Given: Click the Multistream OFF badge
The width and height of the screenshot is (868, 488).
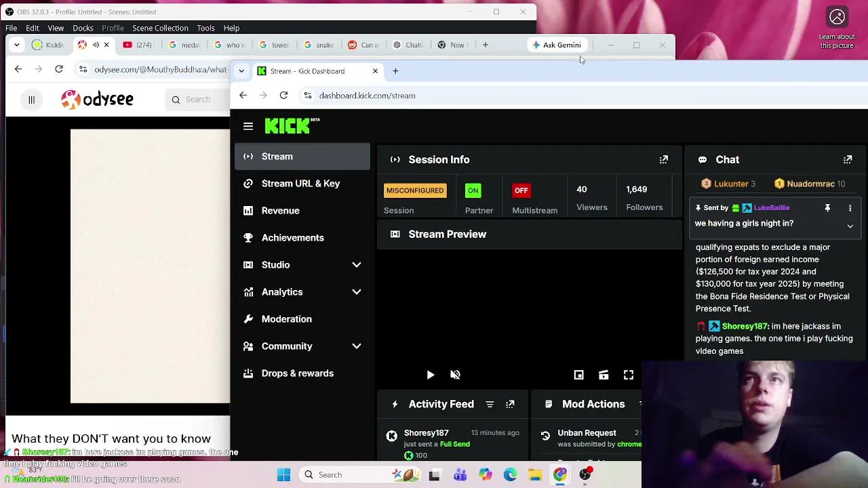Looking at the screenshot, I should tap(521, 190).
